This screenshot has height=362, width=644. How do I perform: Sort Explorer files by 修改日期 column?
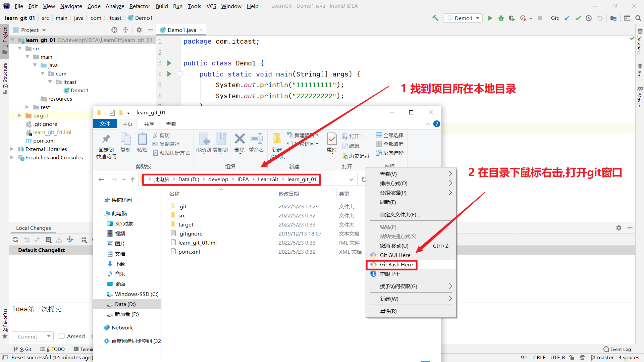pos(289,194)
